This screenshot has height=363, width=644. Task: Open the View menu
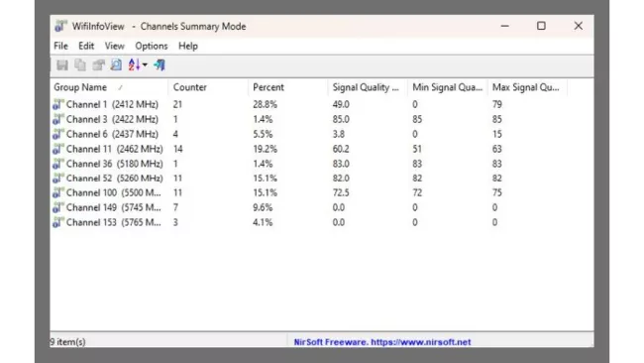[114, 46]
